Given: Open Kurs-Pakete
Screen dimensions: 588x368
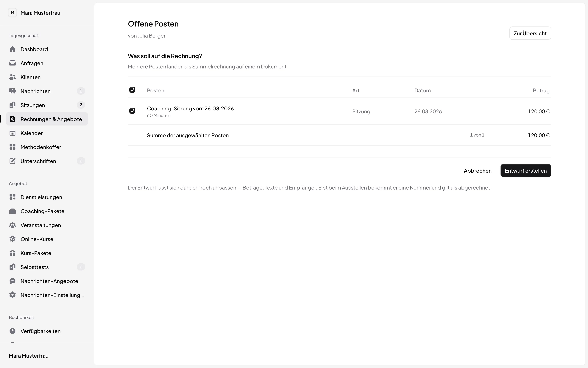Looking at the screenshot, I should coord(47,253).
